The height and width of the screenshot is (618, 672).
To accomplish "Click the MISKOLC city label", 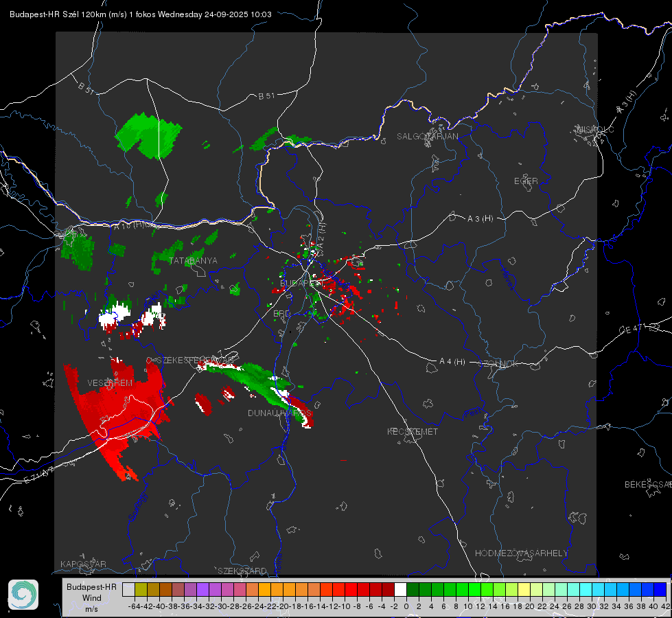I will click(595, 129).
